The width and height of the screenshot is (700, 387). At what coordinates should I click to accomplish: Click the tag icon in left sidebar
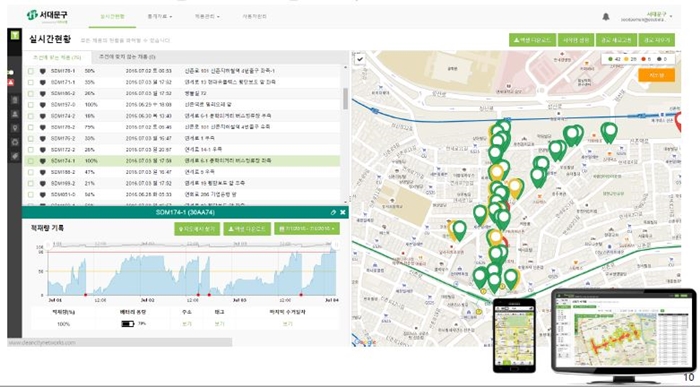(x=15, y=156)
